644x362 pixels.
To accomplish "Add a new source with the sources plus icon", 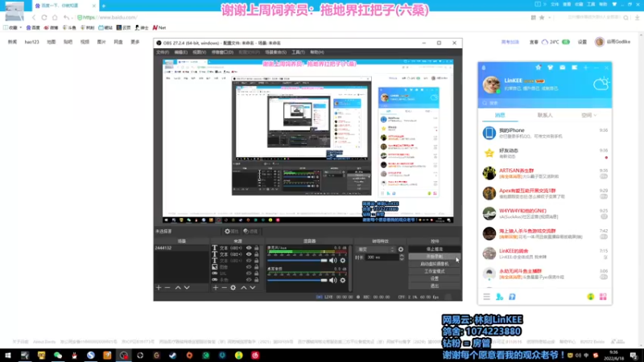I will click(x=215, y=288).
